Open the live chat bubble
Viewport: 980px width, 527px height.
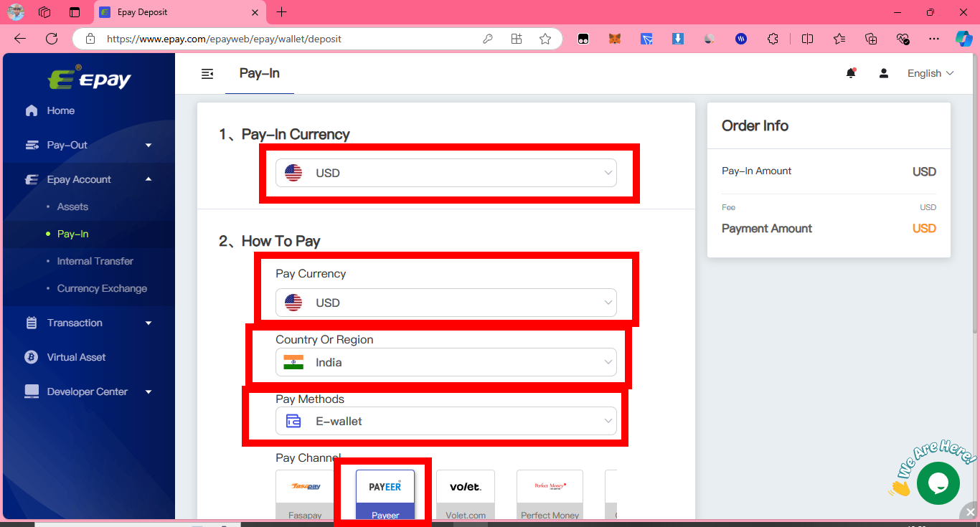click(x=938, y=483)
